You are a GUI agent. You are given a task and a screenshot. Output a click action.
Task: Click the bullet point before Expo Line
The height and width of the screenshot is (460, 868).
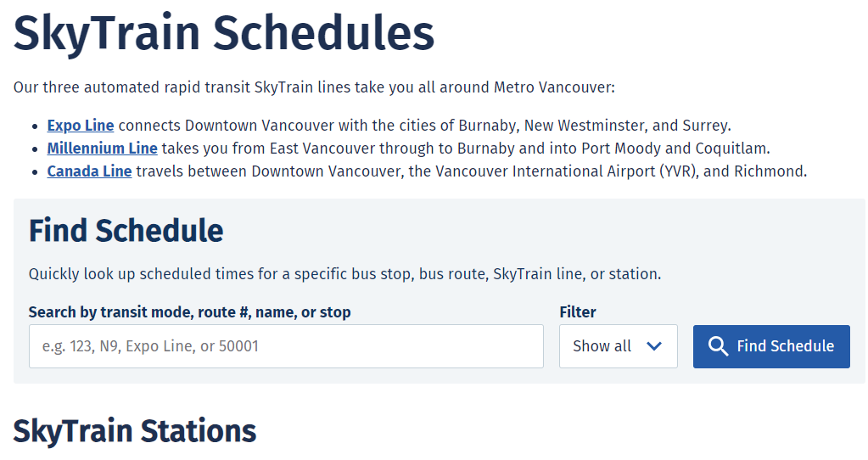(x=35, y=126)
